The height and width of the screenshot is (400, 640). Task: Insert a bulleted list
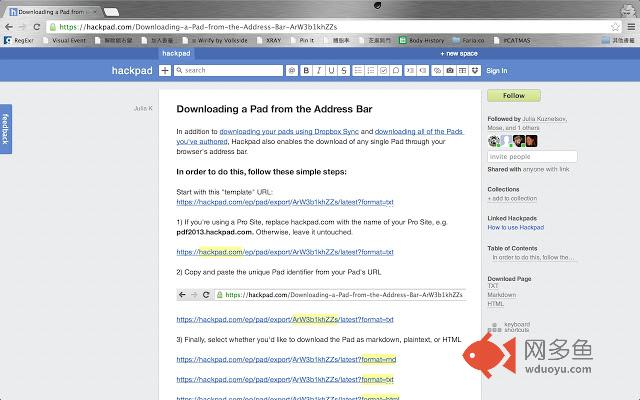coord(358,71)
